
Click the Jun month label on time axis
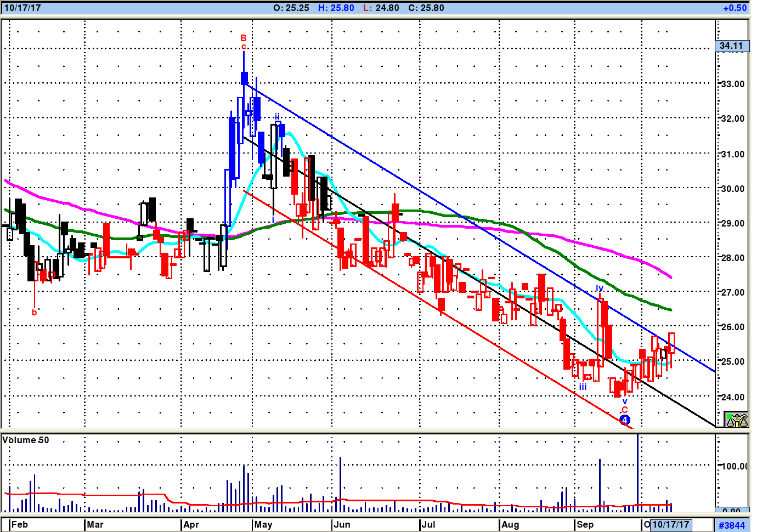(x=342, y=525)
